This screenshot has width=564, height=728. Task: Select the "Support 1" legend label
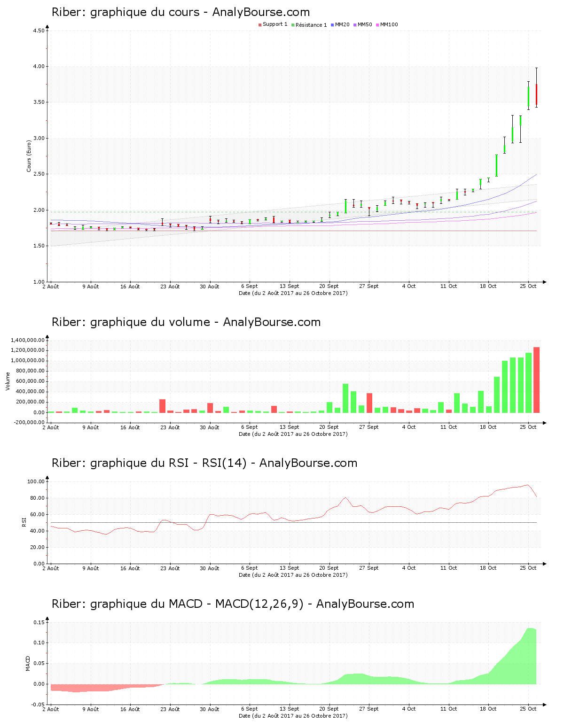(275, 24)
